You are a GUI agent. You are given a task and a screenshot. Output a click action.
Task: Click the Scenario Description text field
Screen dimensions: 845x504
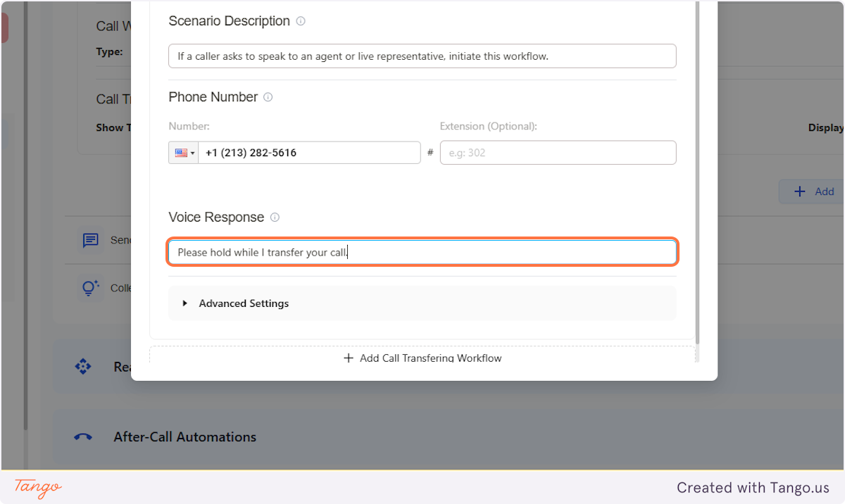pyautogui.click(x=422, y=56)
